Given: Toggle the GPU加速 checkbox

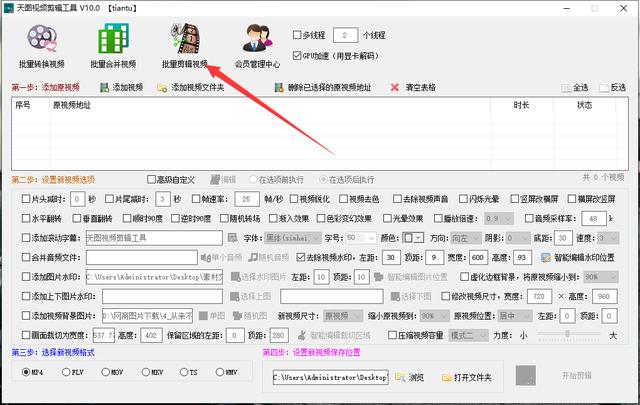Looking at the screenshot, I should pos(297,54).
